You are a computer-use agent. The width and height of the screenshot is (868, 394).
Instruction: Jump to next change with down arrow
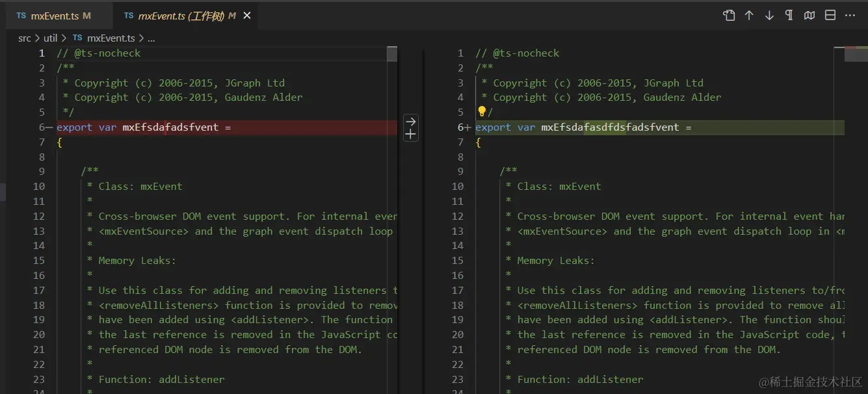point(769,16)
